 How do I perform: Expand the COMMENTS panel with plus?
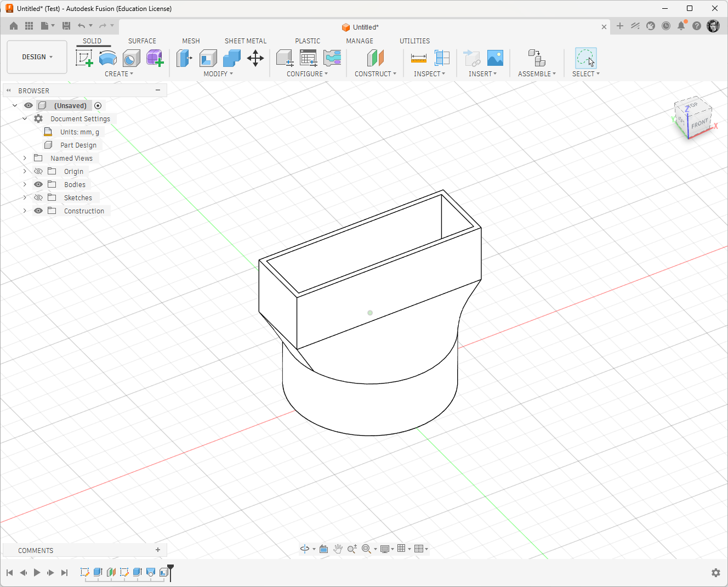pos(158,550)
